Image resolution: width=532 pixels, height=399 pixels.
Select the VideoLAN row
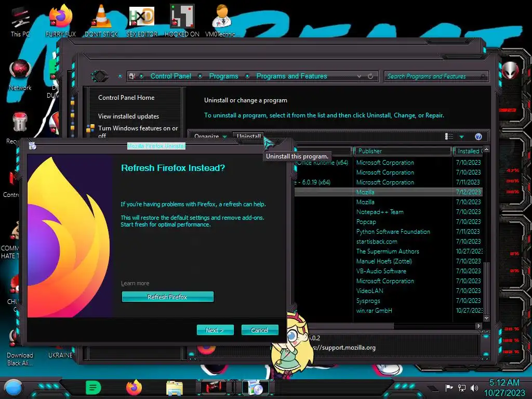pos(389,291)
